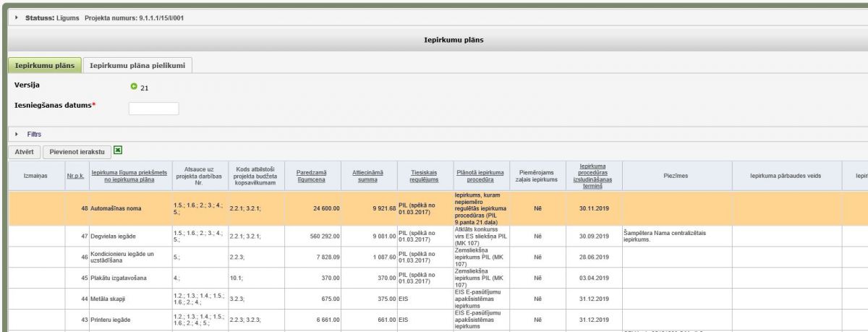
Task: Click the green version arrow icon
Action: tap(133, 88)
